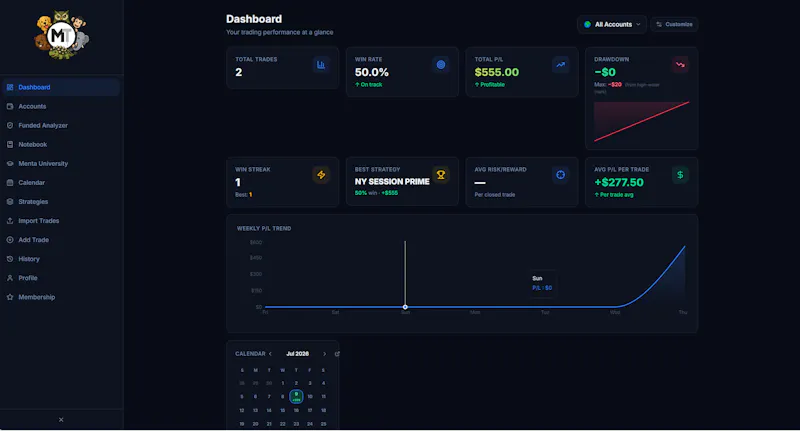Open the Notebook section
800x431 pixels.
[61, 144]
